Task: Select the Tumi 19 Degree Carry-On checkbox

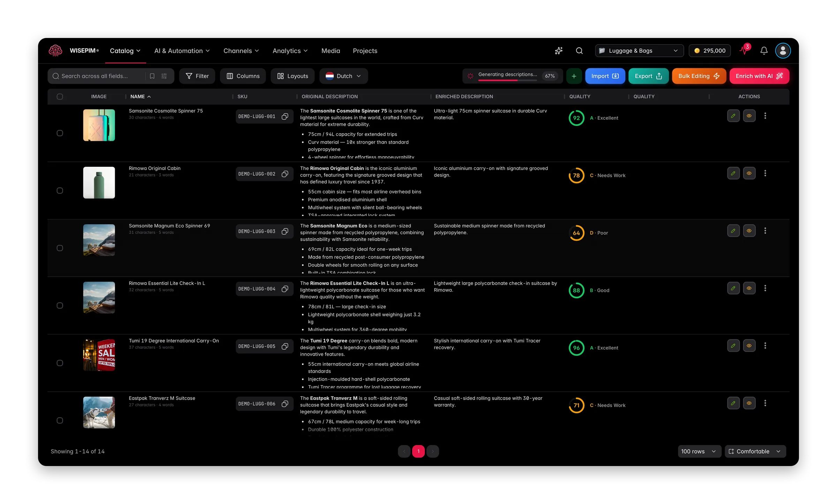Action: point(60,363)
